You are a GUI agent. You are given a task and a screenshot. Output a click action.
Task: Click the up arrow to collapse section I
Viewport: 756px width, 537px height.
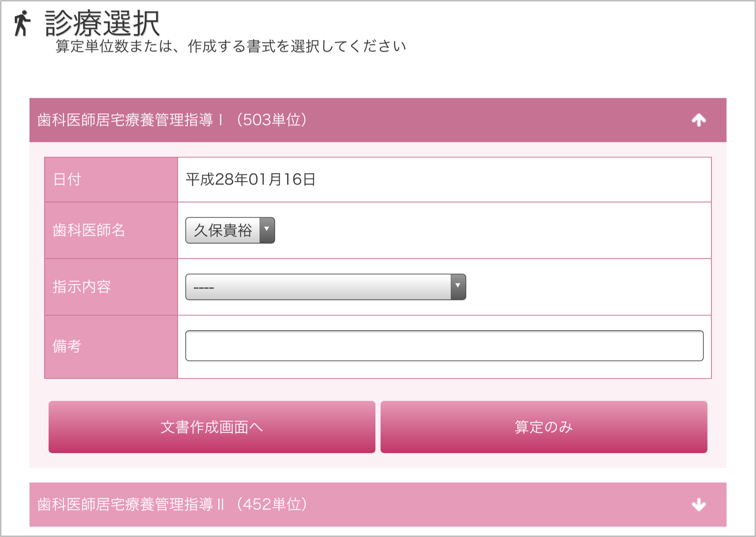point(699,120)
